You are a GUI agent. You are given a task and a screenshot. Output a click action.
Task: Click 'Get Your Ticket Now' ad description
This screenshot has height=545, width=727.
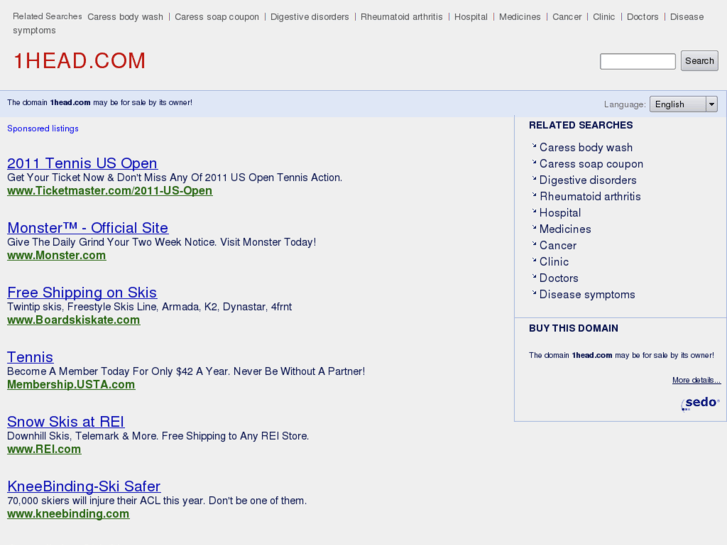coord(175,177)
